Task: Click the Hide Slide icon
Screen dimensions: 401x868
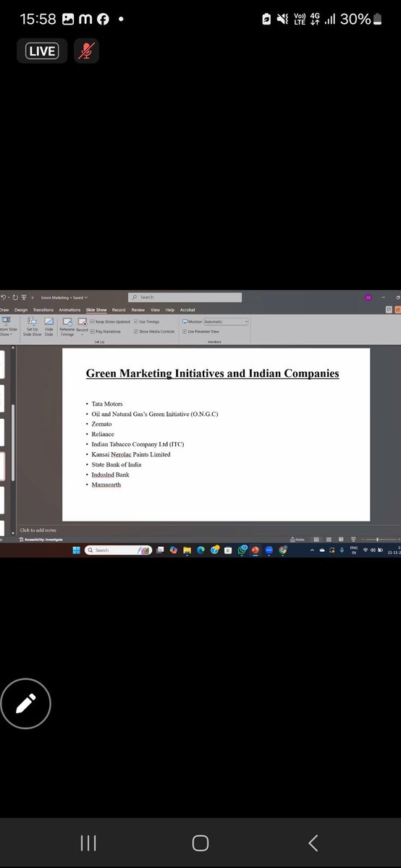Action: click(x=48, y=327)
